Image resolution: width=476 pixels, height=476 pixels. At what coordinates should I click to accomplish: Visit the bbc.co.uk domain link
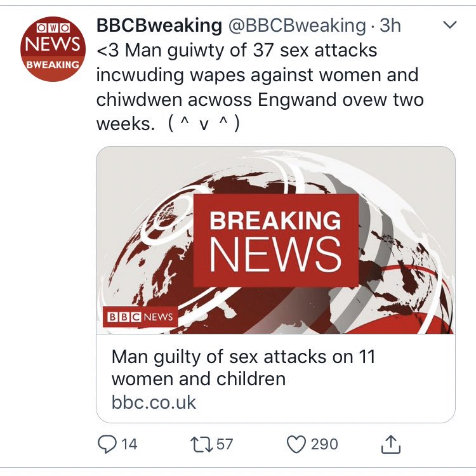(154, 402)
